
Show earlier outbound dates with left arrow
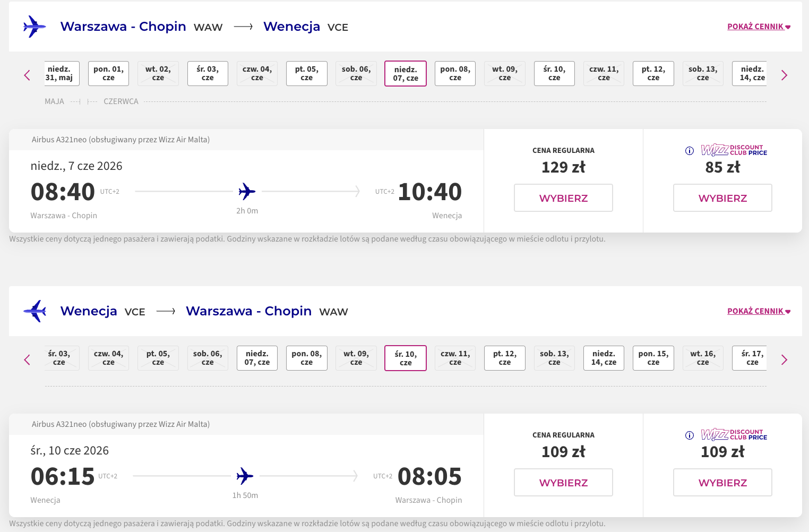coord(27,75)
